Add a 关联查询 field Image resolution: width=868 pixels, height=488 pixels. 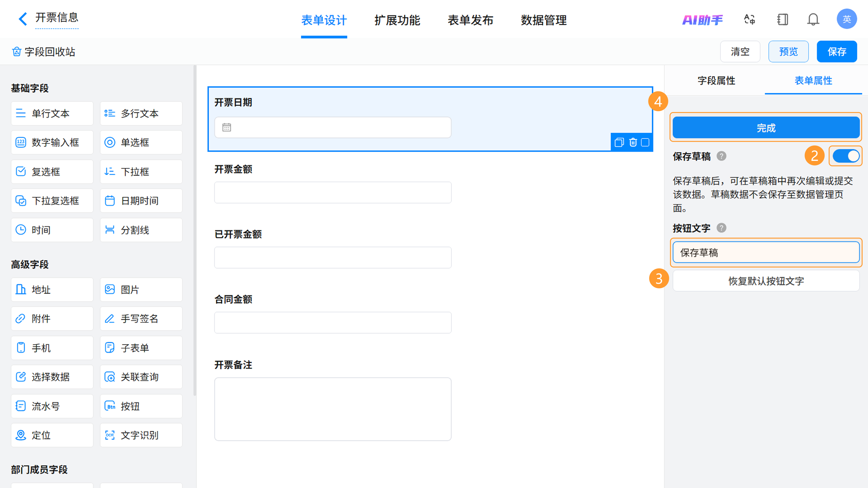[141, 377]
